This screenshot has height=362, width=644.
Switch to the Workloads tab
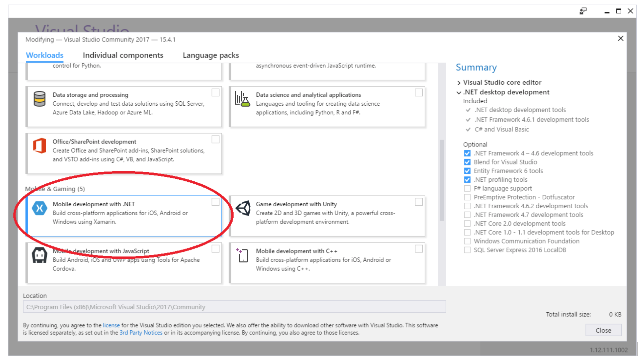point(45,55)
